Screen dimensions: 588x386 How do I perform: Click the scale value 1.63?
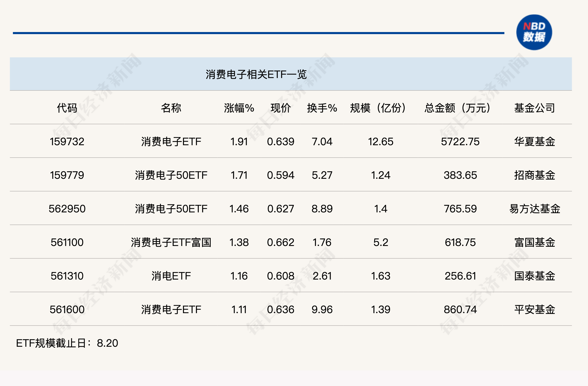[x=381, y=276]
